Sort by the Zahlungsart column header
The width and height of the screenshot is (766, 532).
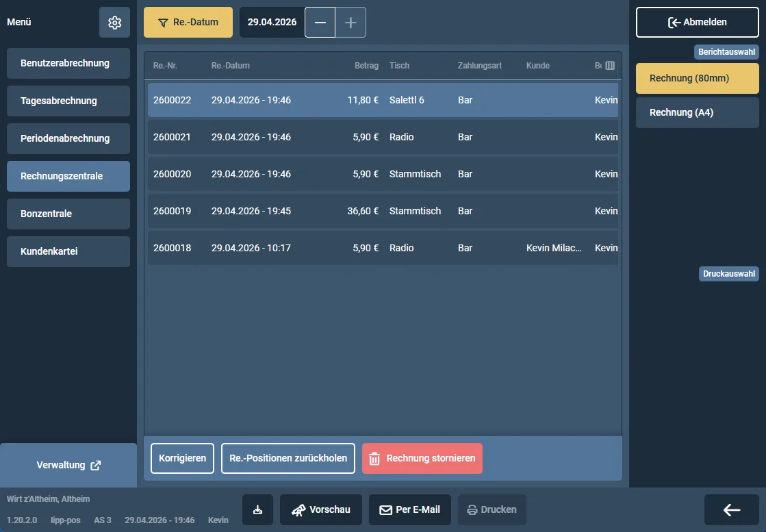tap(480, 66)
